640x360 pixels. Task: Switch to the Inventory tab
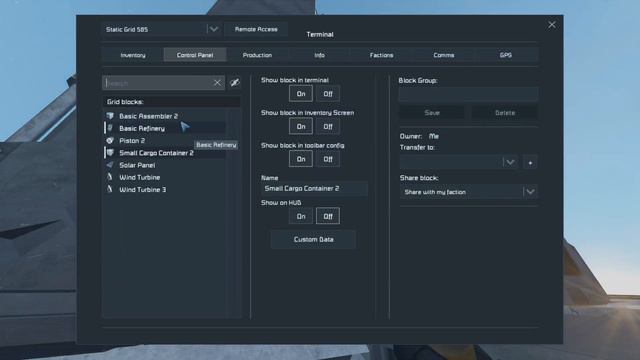coord(133,55)
